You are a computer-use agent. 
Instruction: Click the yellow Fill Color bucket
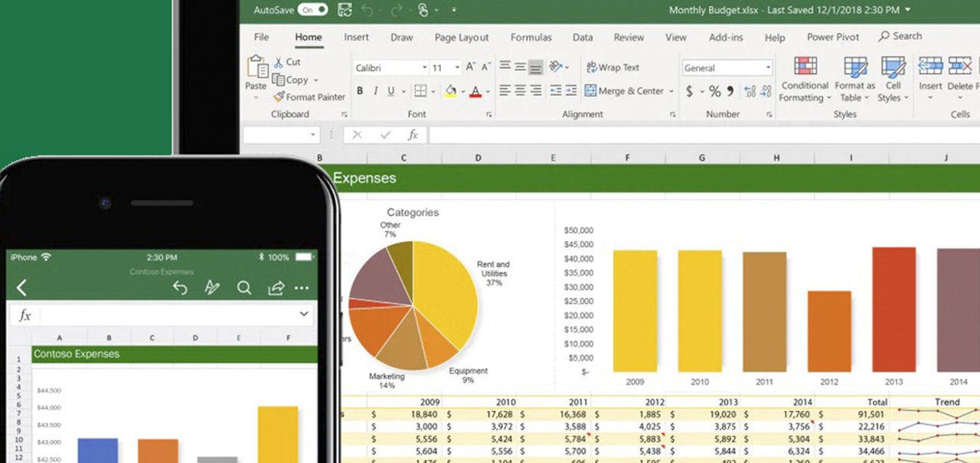[450, 91]
